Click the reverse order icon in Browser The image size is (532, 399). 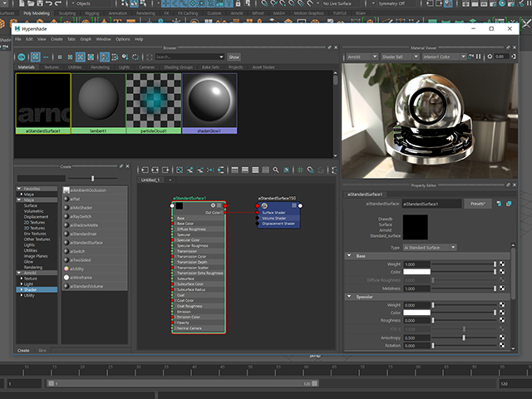(135, 57)
